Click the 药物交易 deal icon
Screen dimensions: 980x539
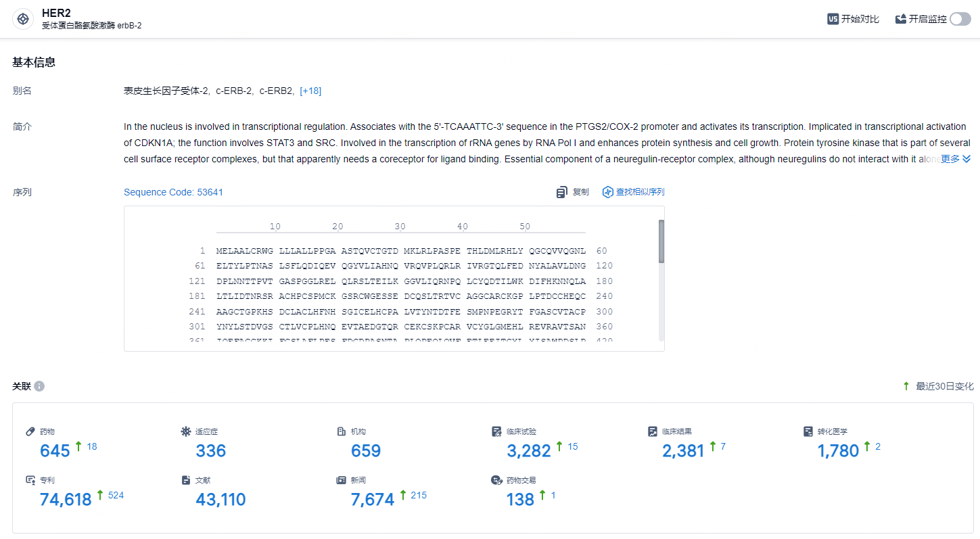point(496,480)
